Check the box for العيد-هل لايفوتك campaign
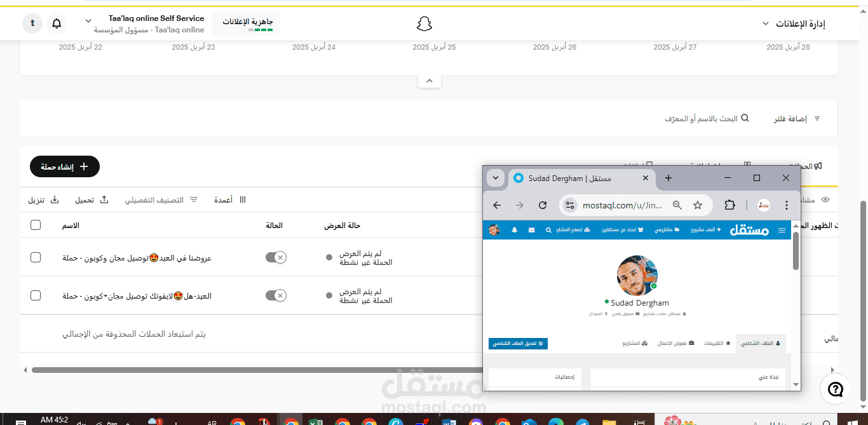 pos(36,295)
